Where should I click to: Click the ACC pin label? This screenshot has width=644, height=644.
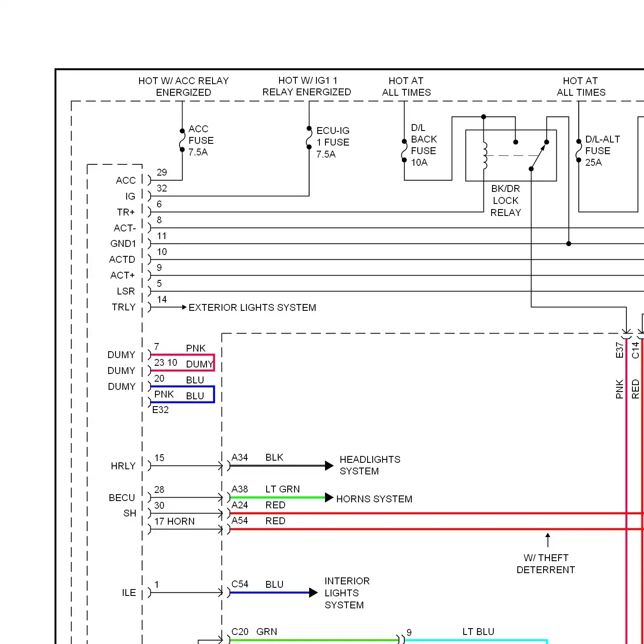click(126, 180)
